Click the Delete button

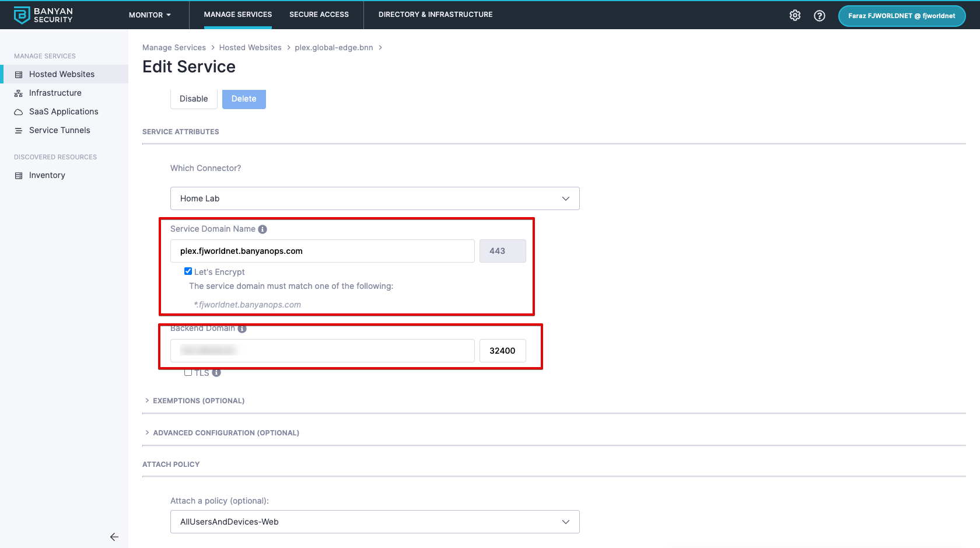(244, 99)
